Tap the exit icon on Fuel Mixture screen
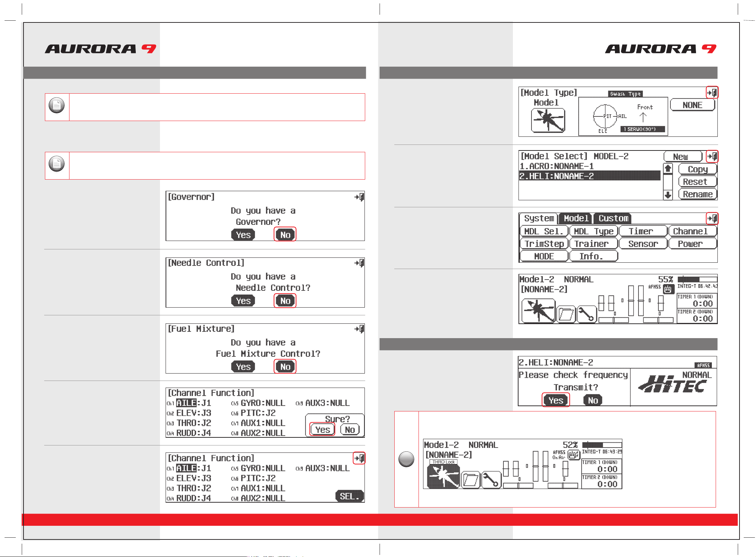756x557 pixels. pos(359,329)
